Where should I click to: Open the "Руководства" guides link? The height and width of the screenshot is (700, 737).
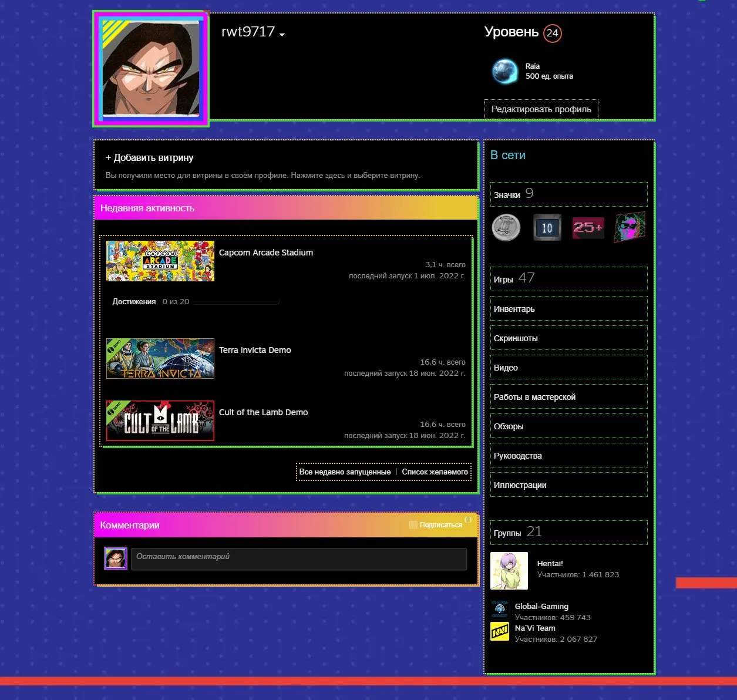(x=569, y=456)
